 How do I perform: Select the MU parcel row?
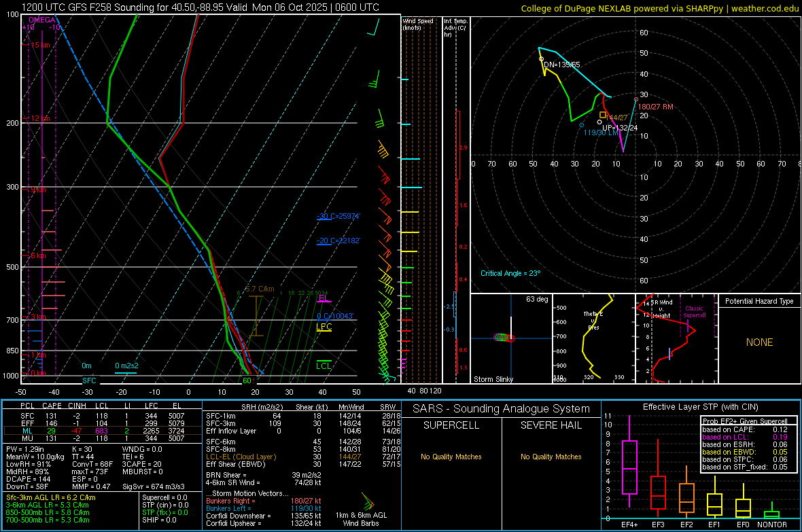101,438
